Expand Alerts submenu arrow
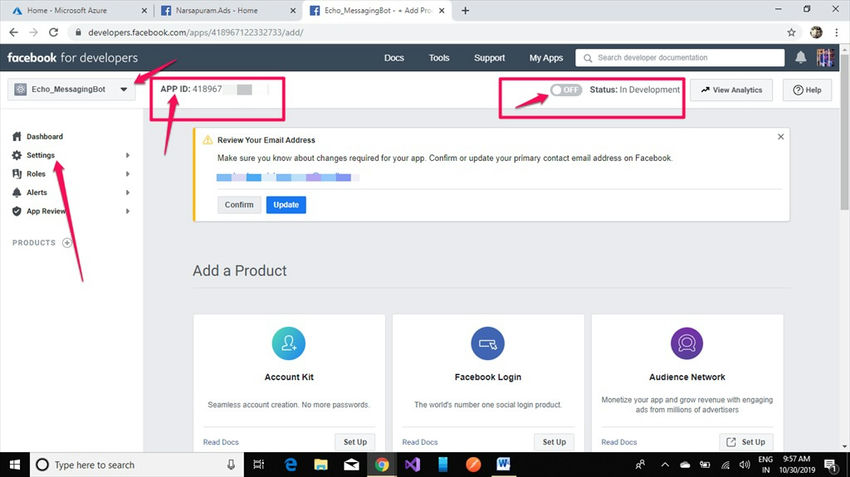Image resolution: width=850 pixels, height=477 pixels. pyautogui.click(x=127, y=192)
